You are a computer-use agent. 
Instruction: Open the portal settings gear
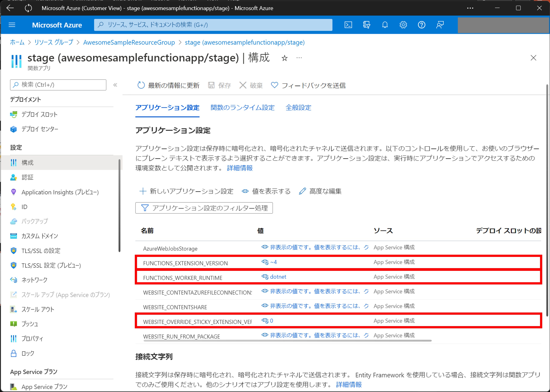[x=403, y=25]
